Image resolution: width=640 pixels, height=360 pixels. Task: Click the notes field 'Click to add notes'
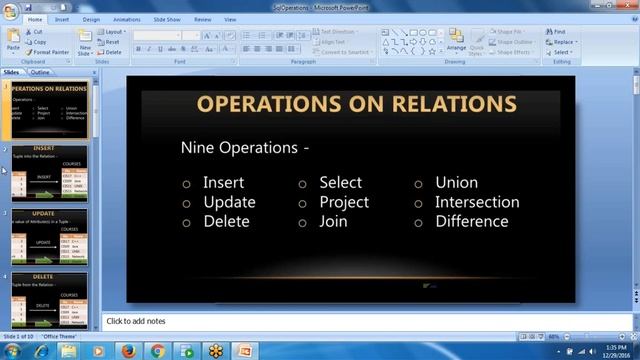pyautogui.click(x=367, y=321)
